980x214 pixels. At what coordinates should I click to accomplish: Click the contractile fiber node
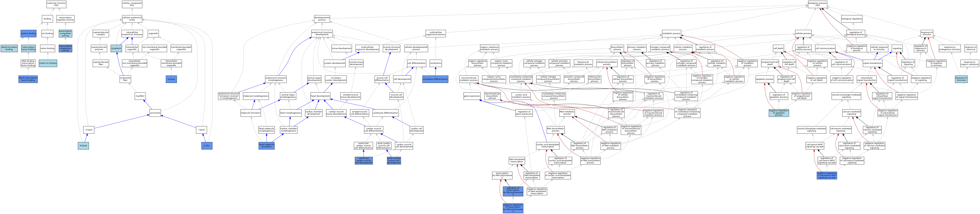(125, 79)
